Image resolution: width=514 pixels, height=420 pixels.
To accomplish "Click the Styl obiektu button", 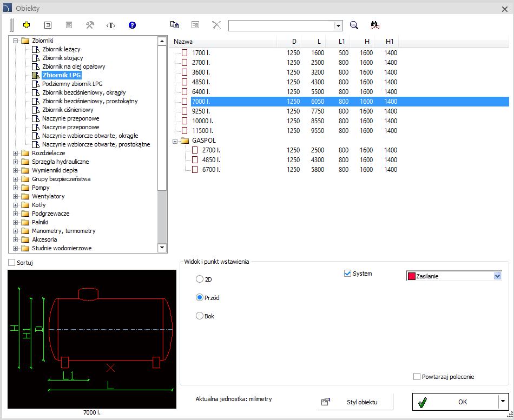I will coord(355,402).
